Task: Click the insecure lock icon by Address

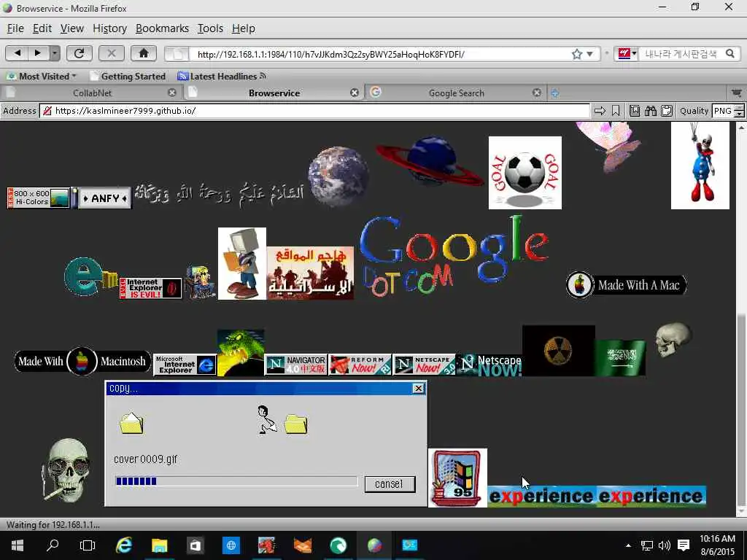Action: [47, 111]
